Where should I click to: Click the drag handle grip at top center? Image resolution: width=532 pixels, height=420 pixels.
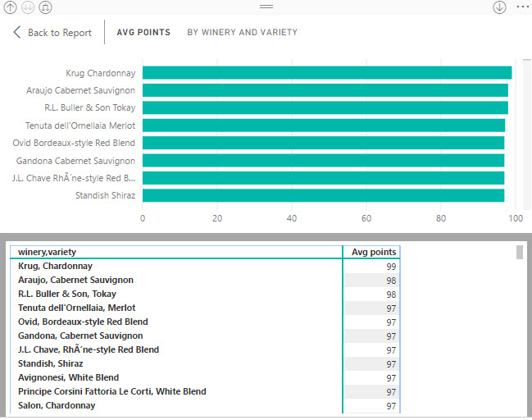click(266, 7)
